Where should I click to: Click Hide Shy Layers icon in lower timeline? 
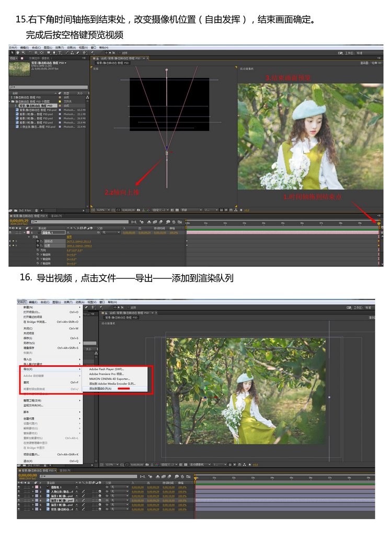click(157, 477)
